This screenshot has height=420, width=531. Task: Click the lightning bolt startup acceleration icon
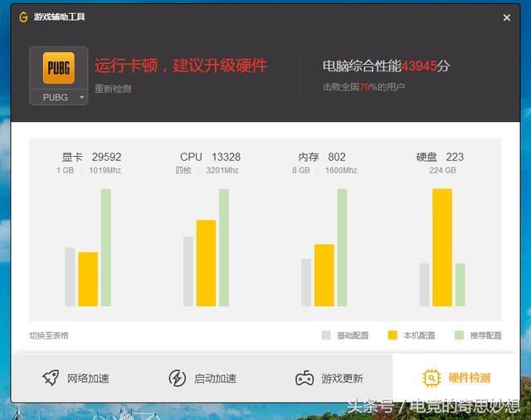click(x=178, y=378)
